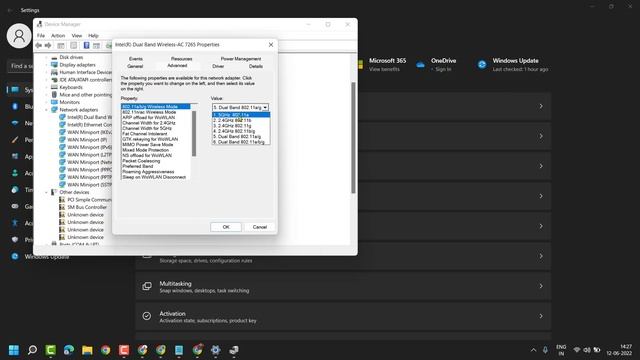The height and width of the screenshot is (360, 640).
Task: Click the Find a setting search box
Action: 20,66
